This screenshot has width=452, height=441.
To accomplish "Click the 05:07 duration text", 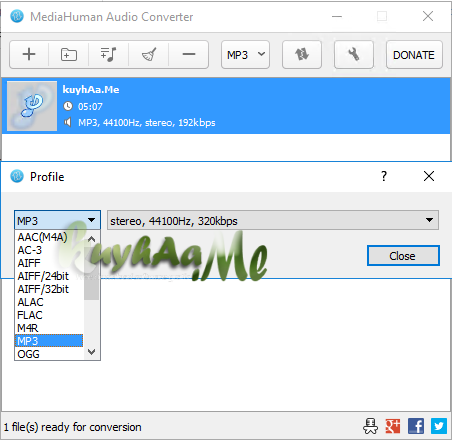I will click(x=90, y=107).
